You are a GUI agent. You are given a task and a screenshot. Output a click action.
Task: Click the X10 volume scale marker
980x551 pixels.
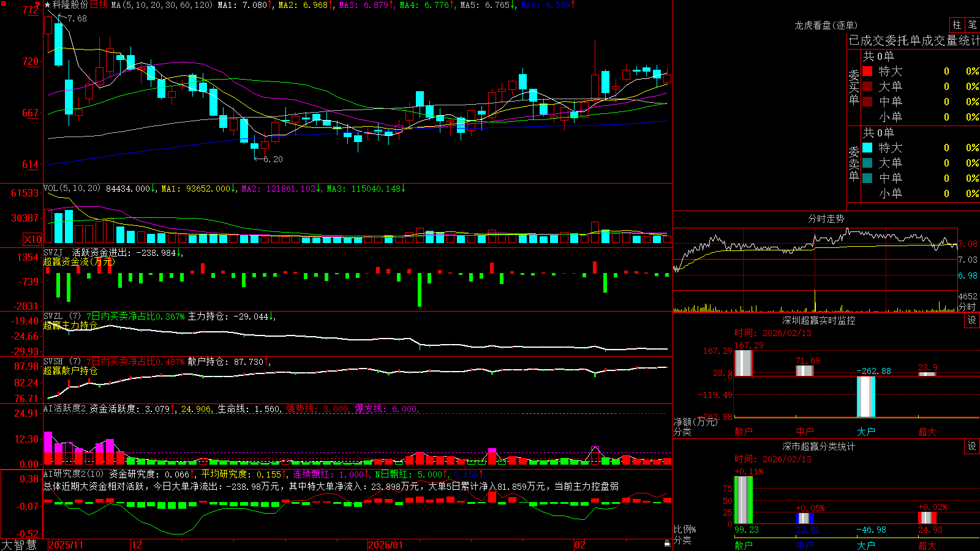pyautogui.click(x=32, y=239)
